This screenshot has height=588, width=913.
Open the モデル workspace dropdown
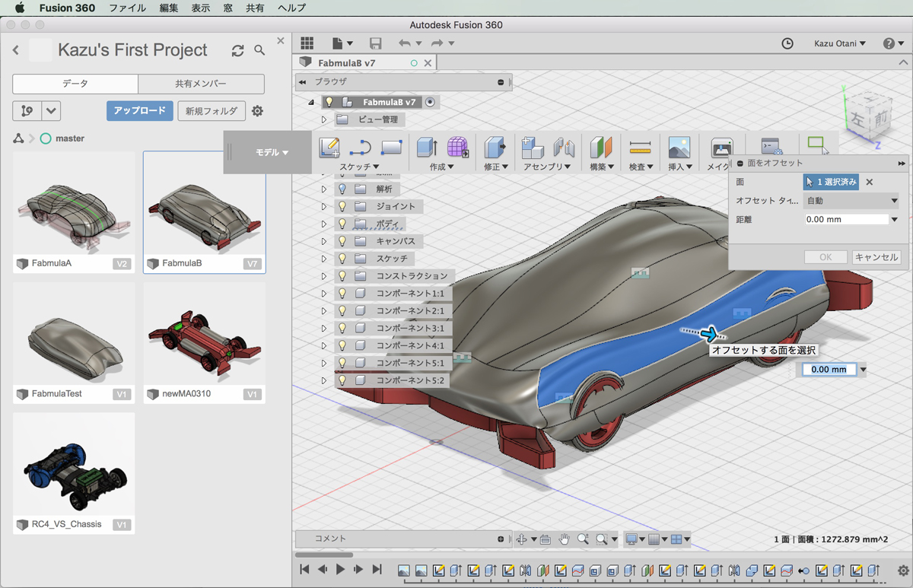pyautogui.click(x=272, y=152)
